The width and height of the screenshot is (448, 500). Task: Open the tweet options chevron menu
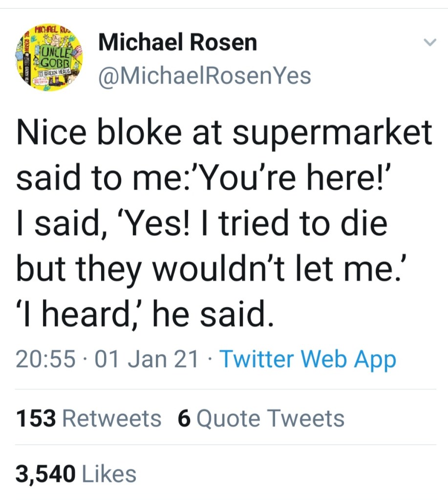pos(429,43)
